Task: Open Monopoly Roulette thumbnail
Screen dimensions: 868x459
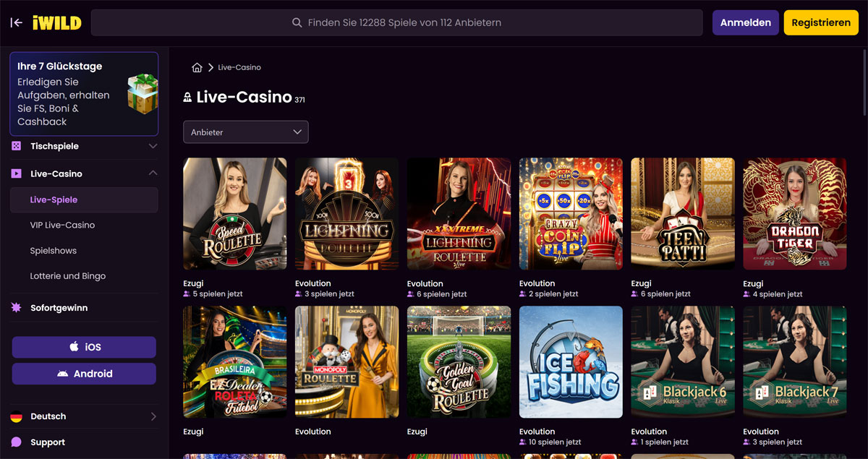Action: click(x=346, y=362)
